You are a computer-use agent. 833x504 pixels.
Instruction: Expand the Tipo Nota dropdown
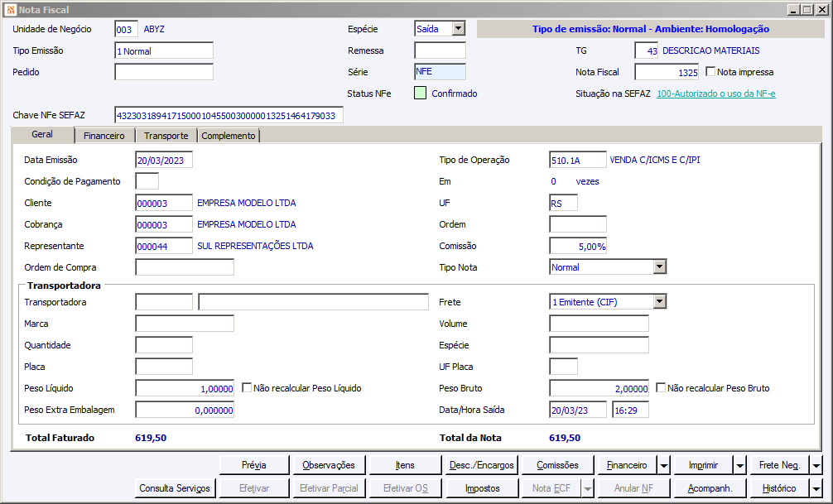point(659,267)
